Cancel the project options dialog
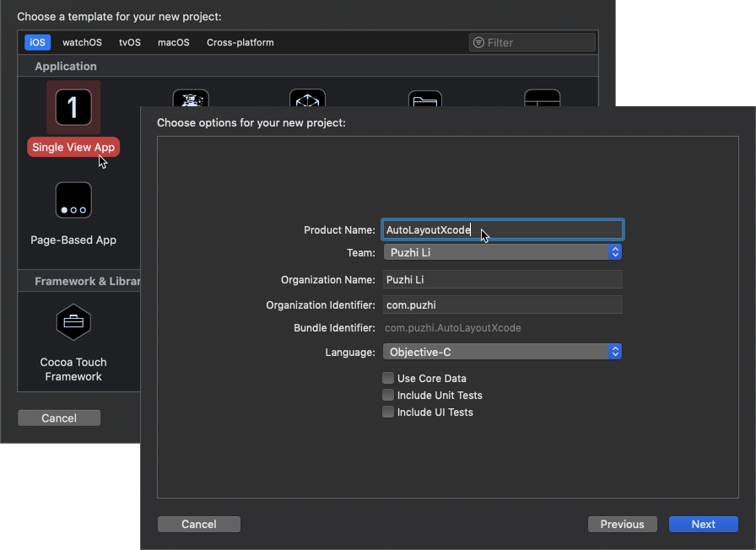 [x=198, y=524]
